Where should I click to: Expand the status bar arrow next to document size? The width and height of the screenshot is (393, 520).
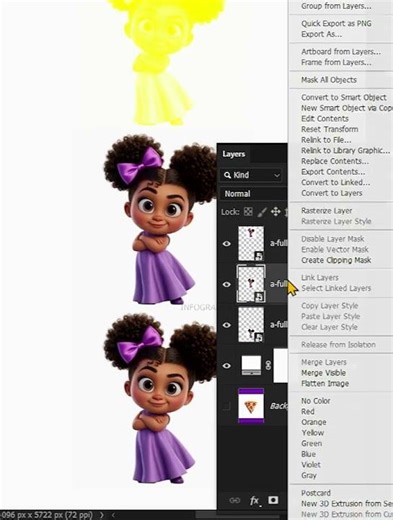(x=102, y=515)
